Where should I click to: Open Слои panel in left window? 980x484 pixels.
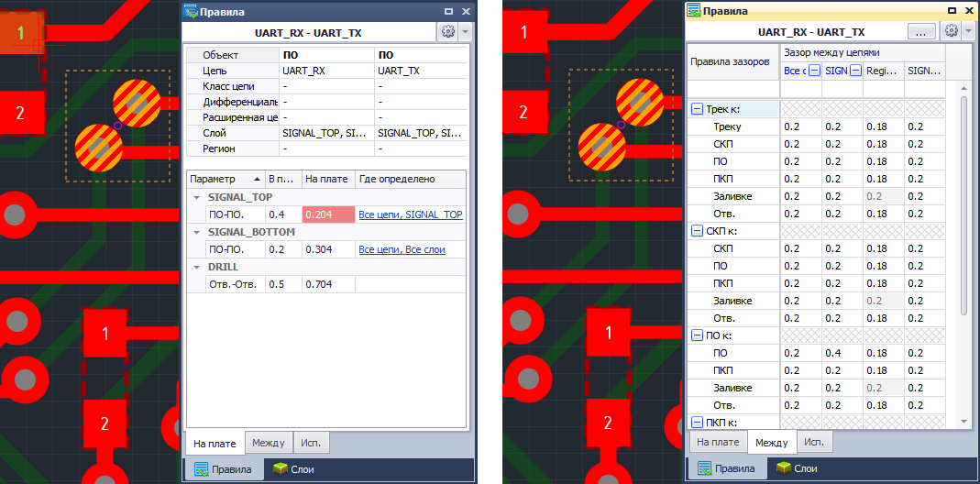pyautogui.click(x=292, y=468)
